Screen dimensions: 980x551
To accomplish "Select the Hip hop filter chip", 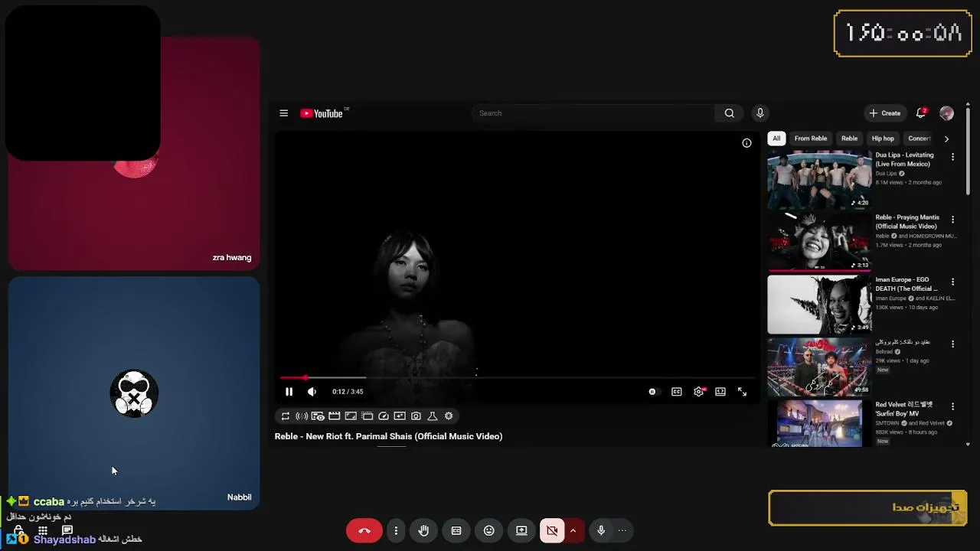I will click(883, 139).
